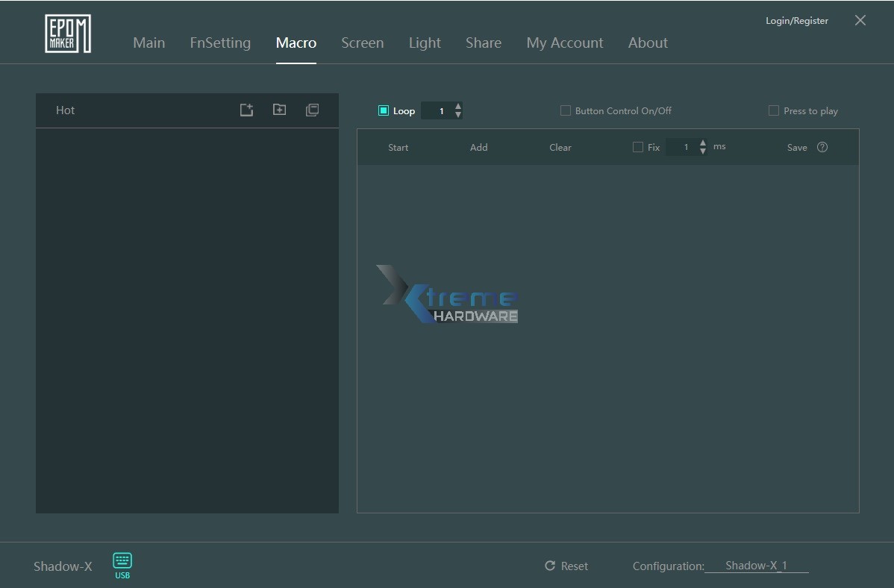The width and height of the screenshot is (894, 588).
Task: Decrease the Fix ms value with down arrow
Action: [x=703, y=151]
